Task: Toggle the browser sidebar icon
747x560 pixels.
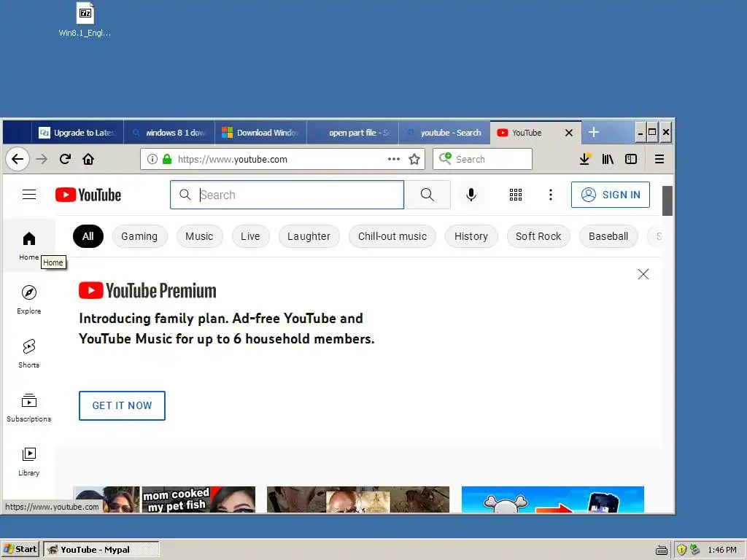Action: click(x=631, y=159)
